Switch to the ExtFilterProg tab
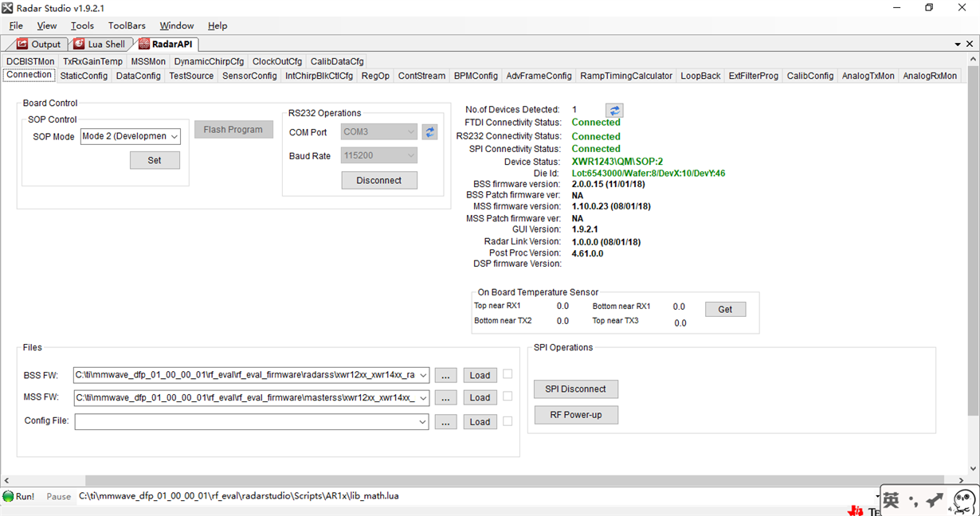Image resolution: width=980 pixels, height=516 pixels. pos(753,76)
